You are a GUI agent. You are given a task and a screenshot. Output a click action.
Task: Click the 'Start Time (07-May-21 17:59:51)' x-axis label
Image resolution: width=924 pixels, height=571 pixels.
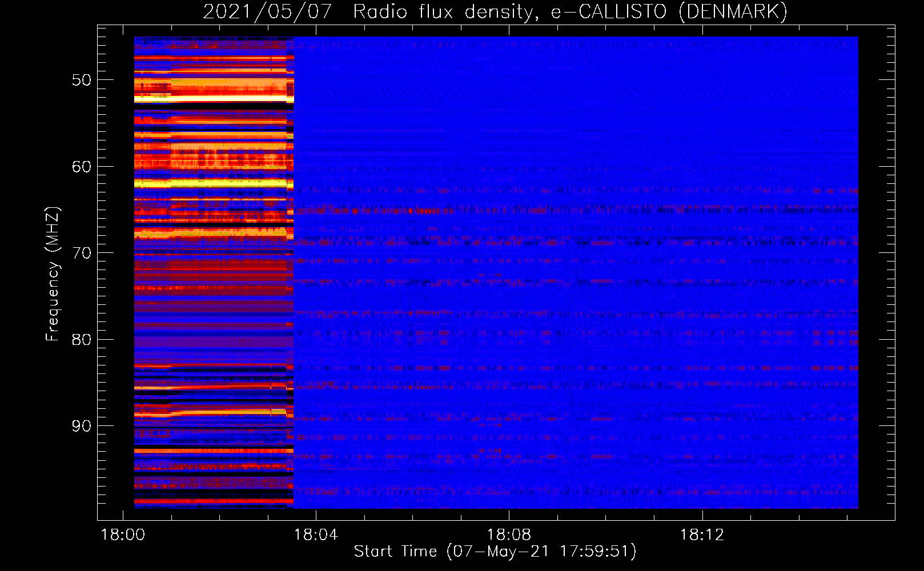tap(495, 551)
